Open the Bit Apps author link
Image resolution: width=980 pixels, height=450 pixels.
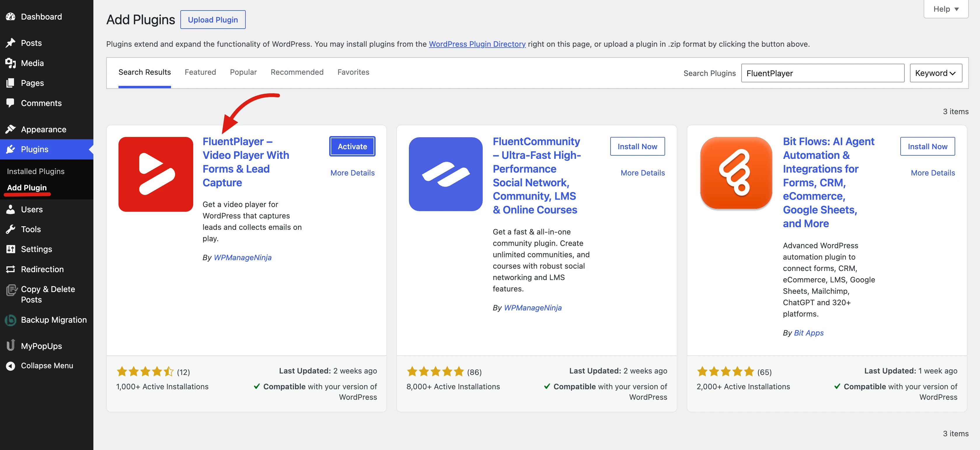click(809, 333)
